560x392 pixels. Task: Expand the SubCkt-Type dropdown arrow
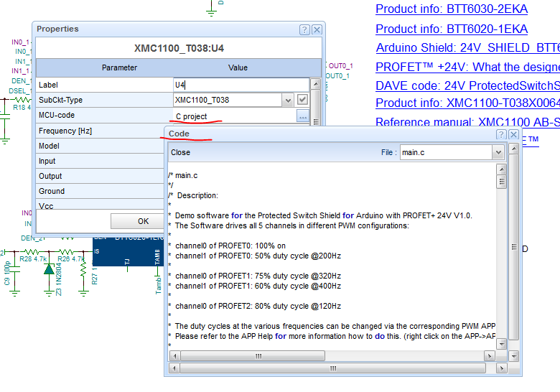coord(288,101)
